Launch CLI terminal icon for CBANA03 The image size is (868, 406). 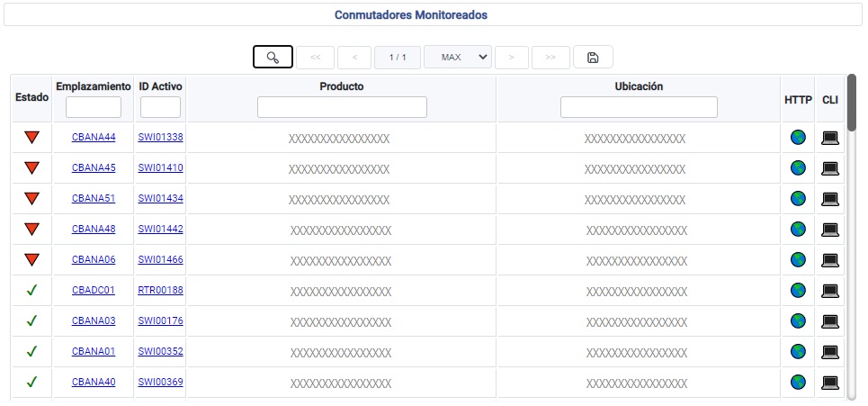coord(830,321)
